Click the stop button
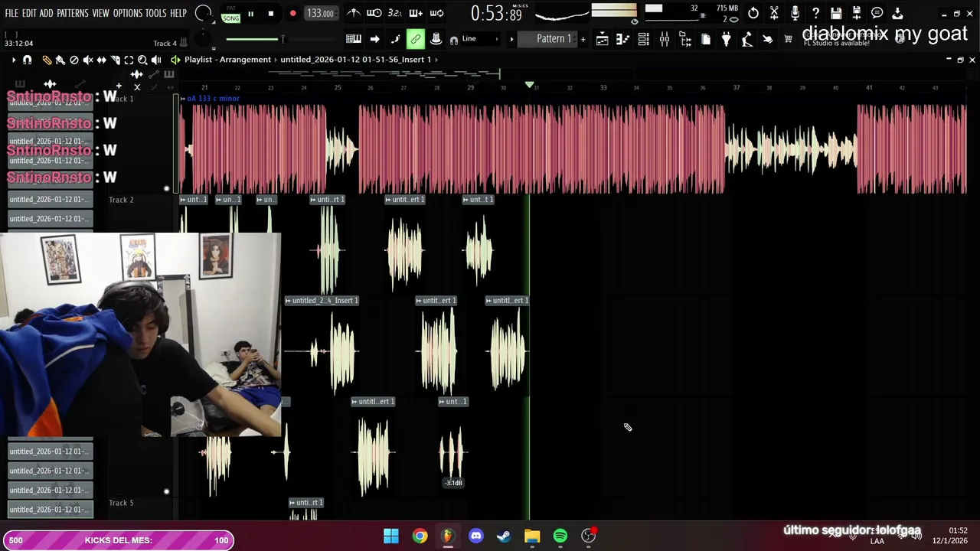This screenshot has width=980, height=551. (270, 14)
